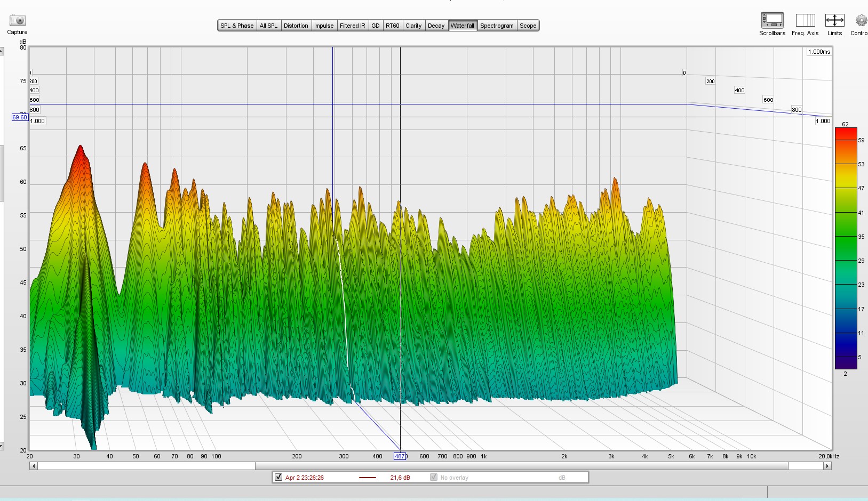Click horizontal scrollbar right arrow

click(x=827, y=466)
